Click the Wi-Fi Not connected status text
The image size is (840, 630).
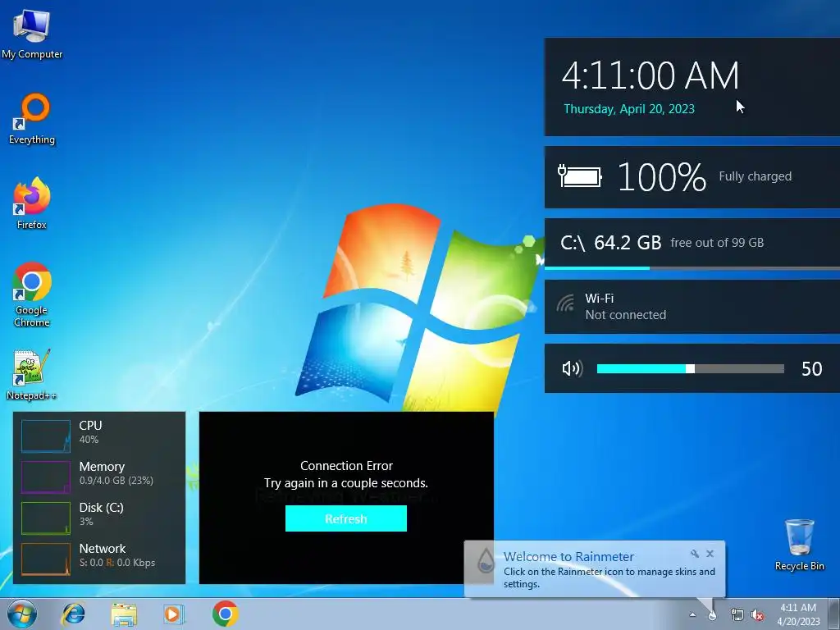[625, 315]
